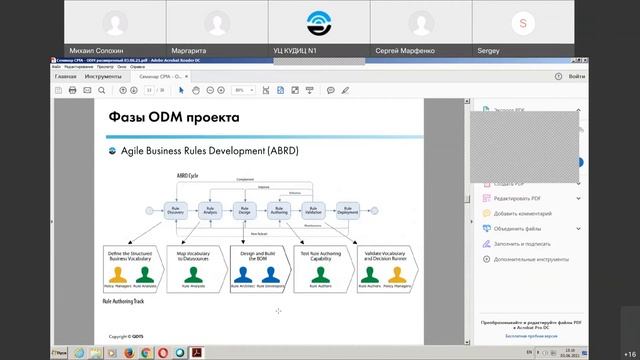Select the open PDF document tab
This screenshot has width=640, height=360.
tap(160, 76)
